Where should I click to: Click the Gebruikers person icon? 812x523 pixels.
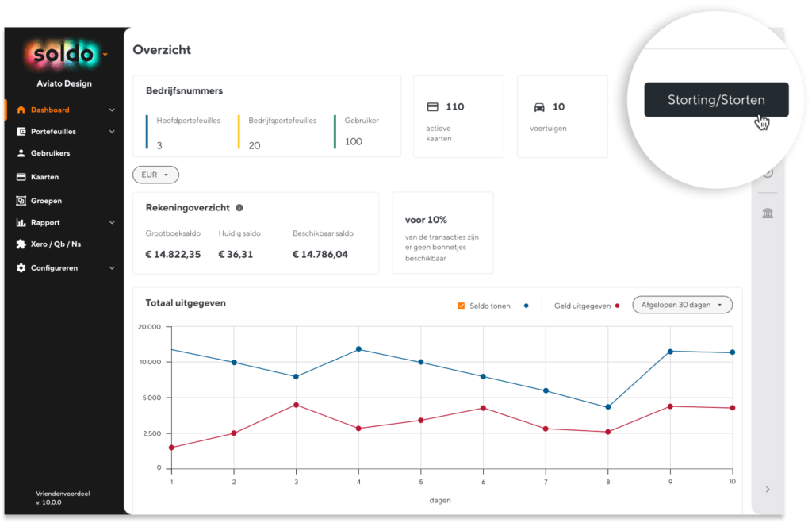coord(21,153)
